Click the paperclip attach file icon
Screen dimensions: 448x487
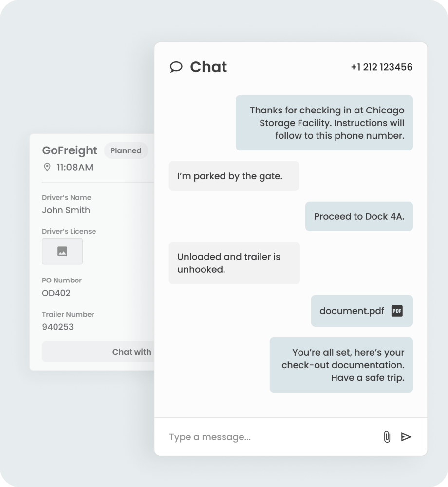pos(387,437)
